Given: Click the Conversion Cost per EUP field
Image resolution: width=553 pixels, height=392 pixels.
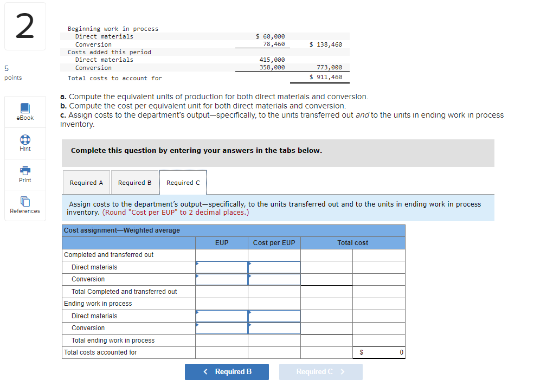Looking at the screenshot, I should (274, 279).
